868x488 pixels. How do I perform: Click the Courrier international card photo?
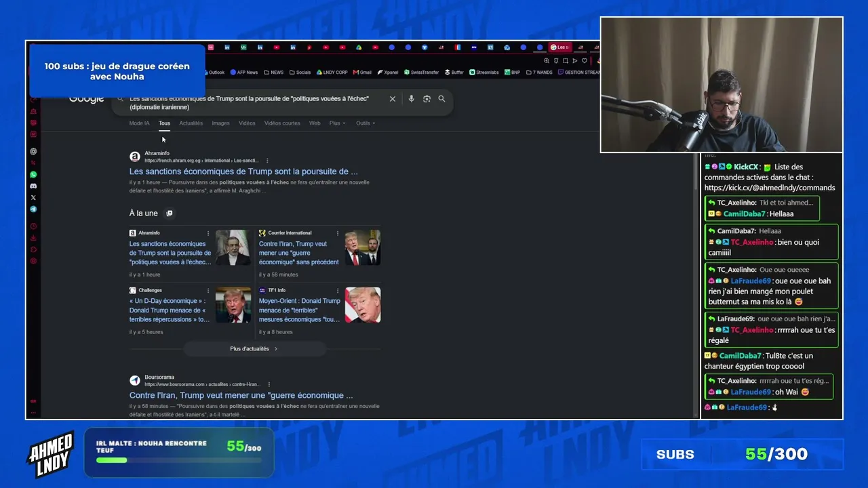(x=363, y=247)
